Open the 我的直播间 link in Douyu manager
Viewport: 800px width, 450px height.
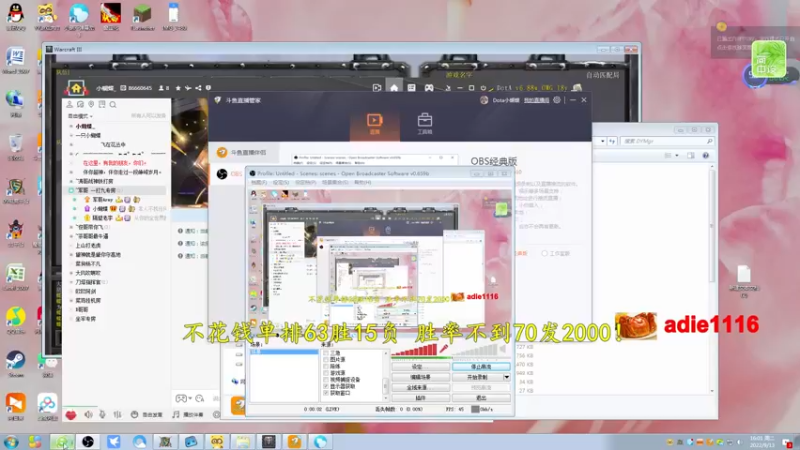tap(536, 100)
